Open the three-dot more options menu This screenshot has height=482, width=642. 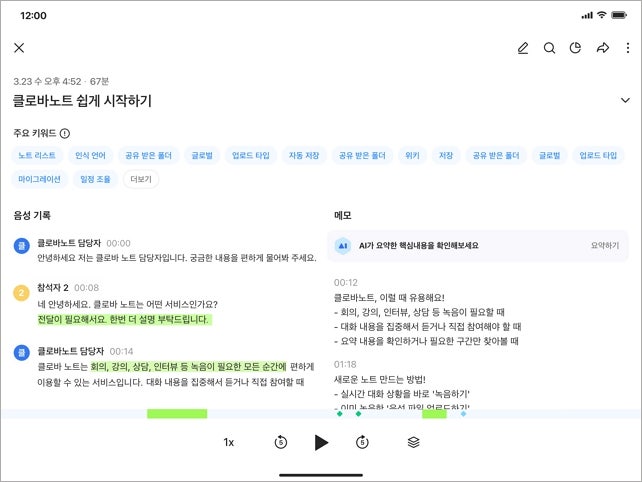coord(627,48)
